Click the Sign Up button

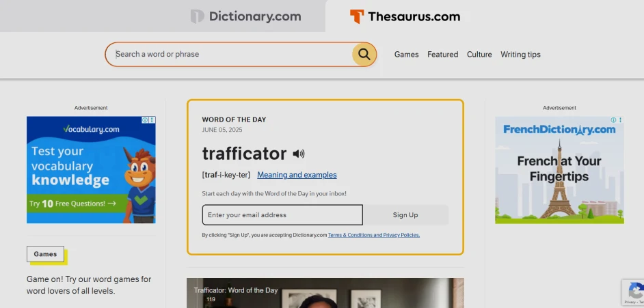(x=405, y=215)
